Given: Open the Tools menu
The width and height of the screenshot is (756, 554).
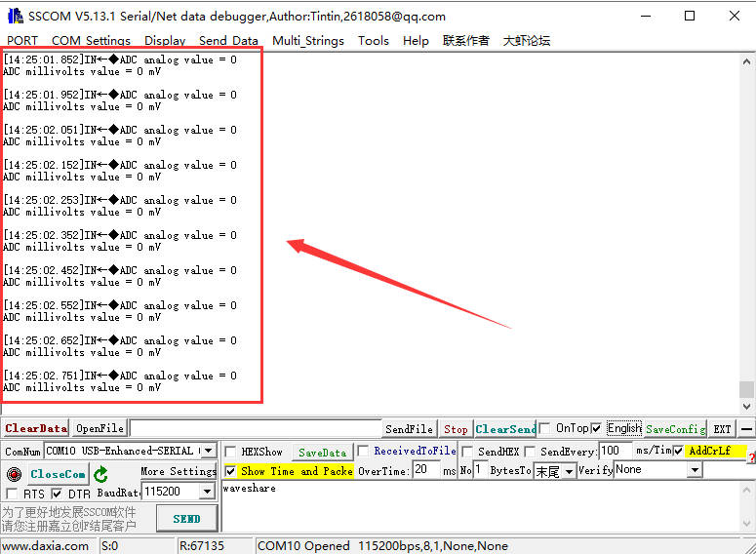Looking at the screenshot, I should (x=374, y=41).
